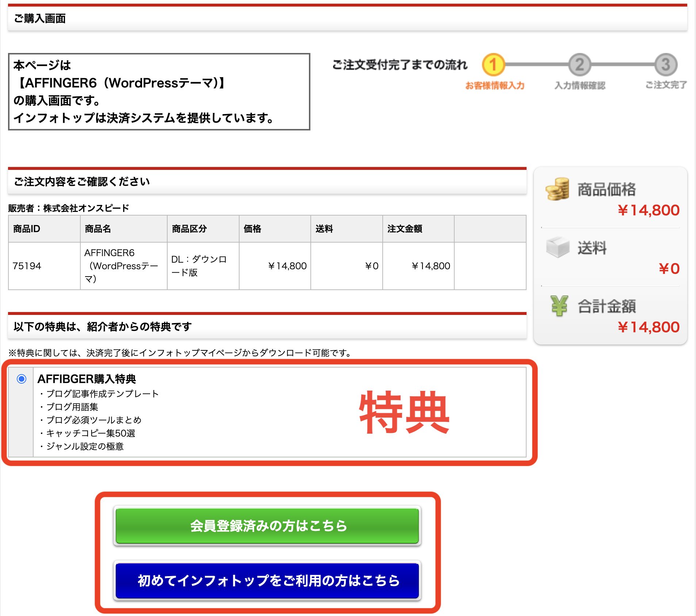Click the green yen icon beside 合計金額
Viewport: 696px width, 616px height.
559,305
